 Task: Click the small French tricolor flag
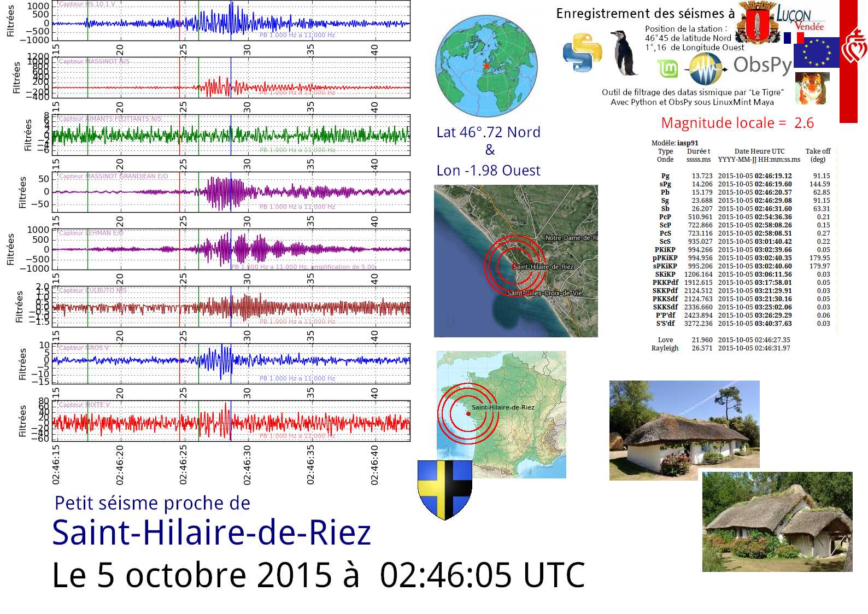(793, 38)
